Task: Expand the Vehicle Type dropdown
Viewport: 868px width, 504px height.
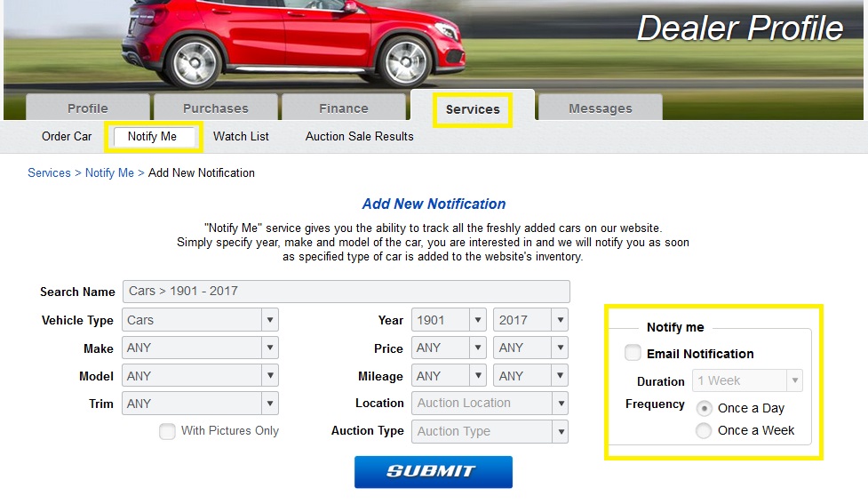Action: pyautogui.click(x=199, y=320)
